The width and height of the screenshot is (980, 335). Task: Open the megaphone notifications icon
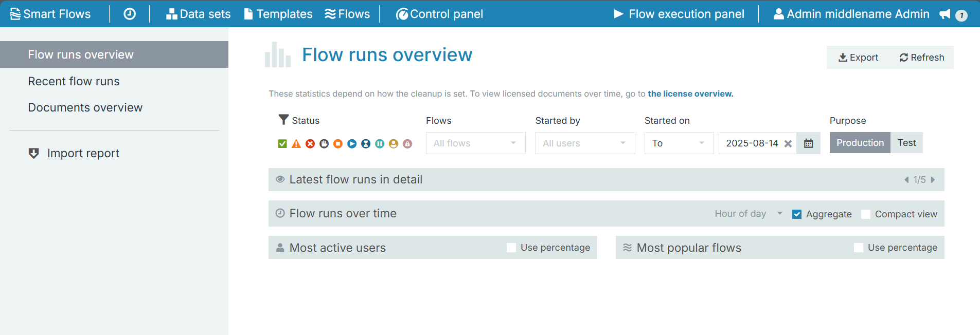pyautogui.click(x=945, y=14)
